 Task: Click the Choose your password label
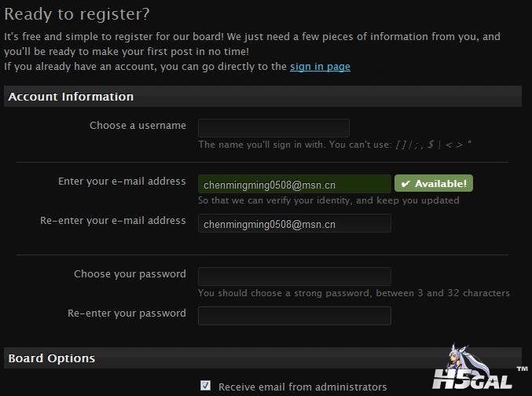130,274
